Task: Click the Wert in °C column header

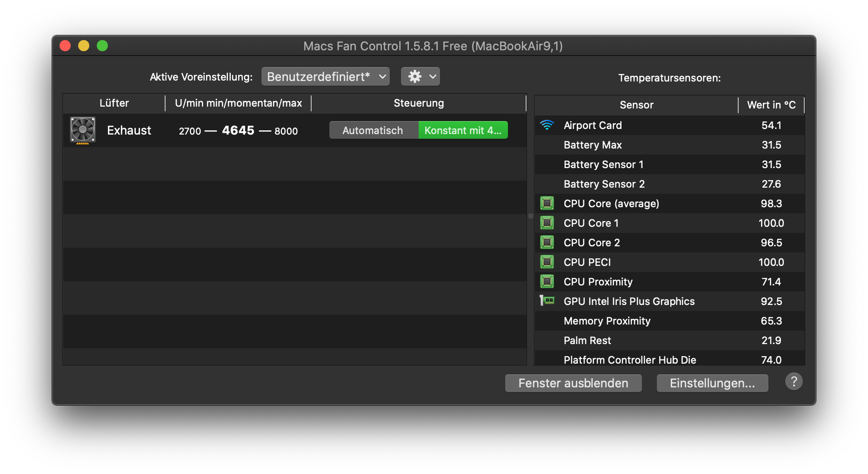Action: (x=771, y=105)
